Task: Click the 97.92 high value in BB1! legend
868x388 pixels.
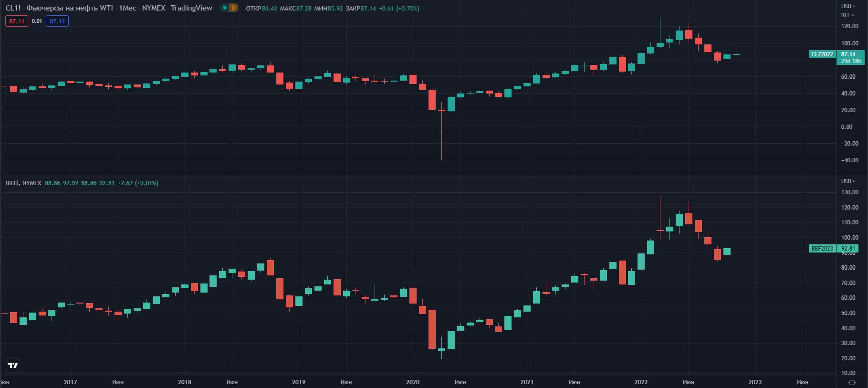Action: (x=71, y=183)
